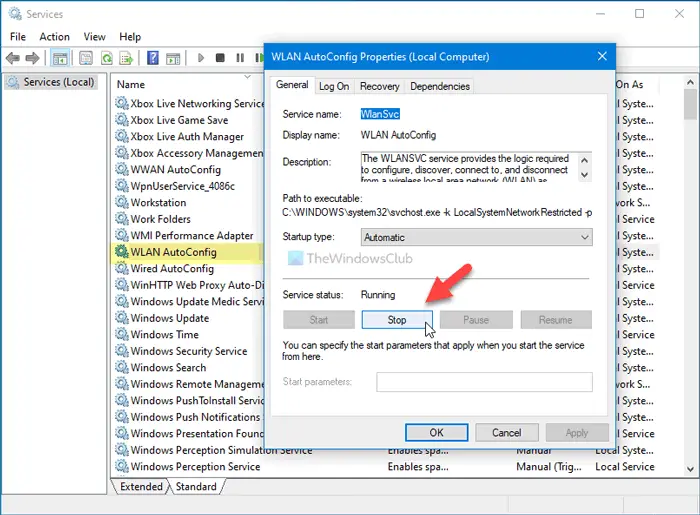Close the WLAN AutoConfig Properties dialog
Image resolution: width=700 pixels, height=515 pixels.
(602, 56)
